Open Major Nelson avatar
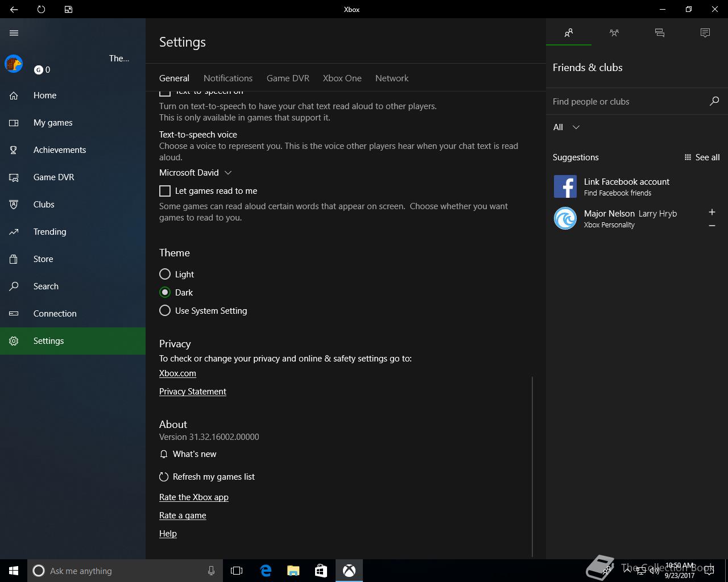 pos(565,218)
